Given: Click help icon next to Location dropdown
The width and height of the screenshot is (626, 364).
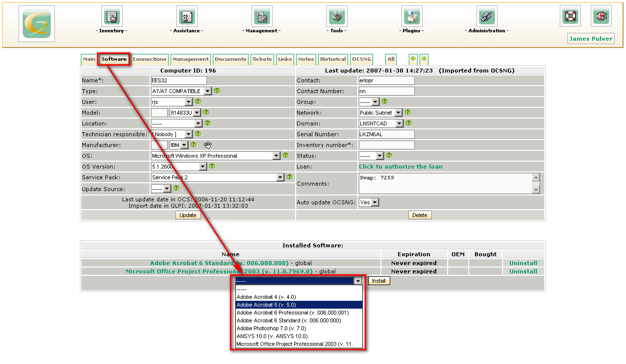Looking at the screenshot, I should point(207,123).
